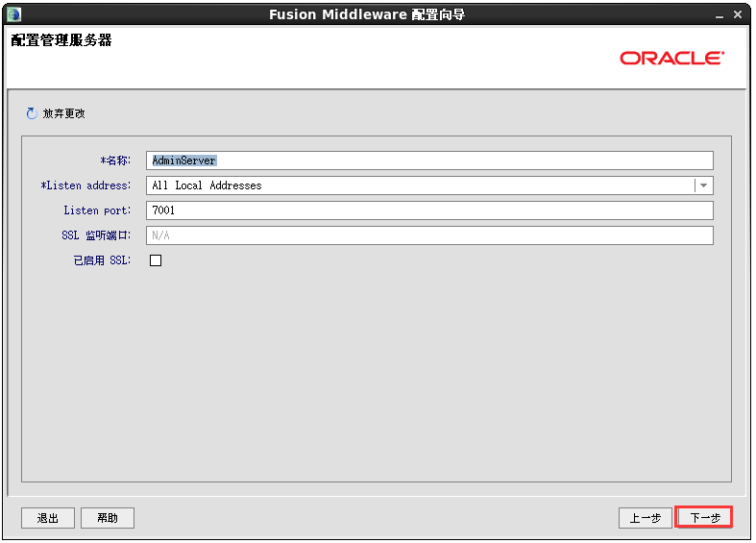Click the 配置管理服务器 page heading
This screenshot has height=543, width=756.
click(x=61, y=40)
